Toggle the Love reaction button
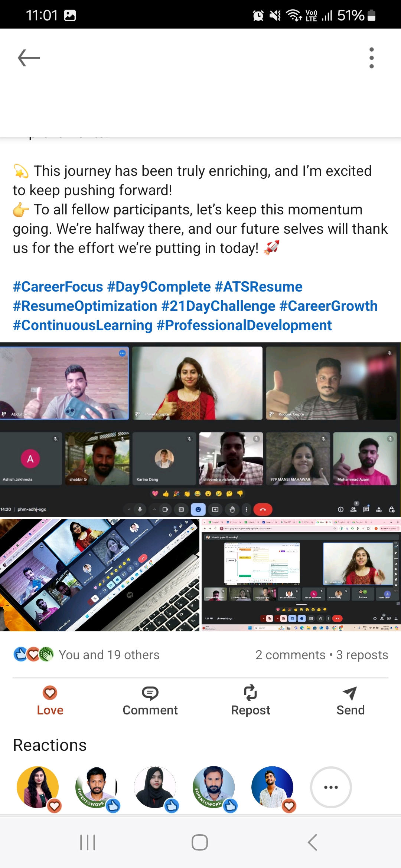 coord(50,701)
